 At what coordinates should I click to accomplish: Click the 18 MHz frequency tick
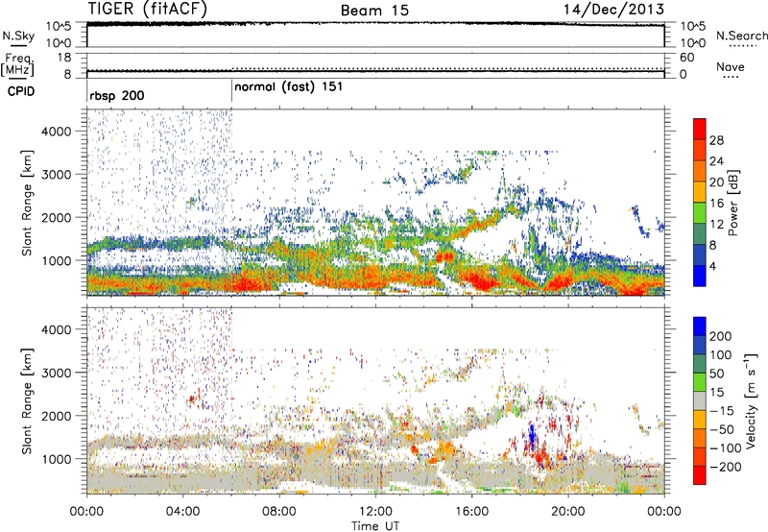[x=64, y=58]
